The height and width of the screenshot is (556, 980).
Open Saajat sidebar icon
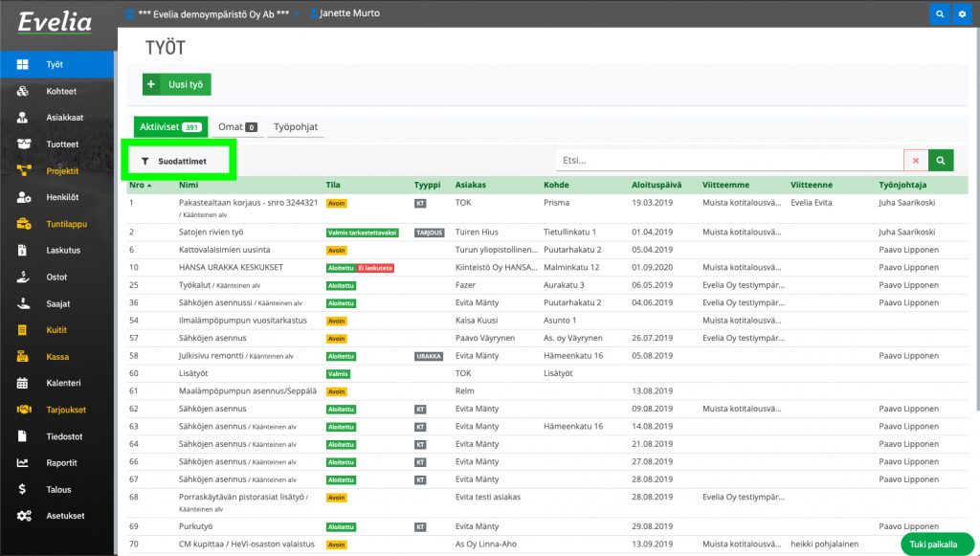coord(23,303)
